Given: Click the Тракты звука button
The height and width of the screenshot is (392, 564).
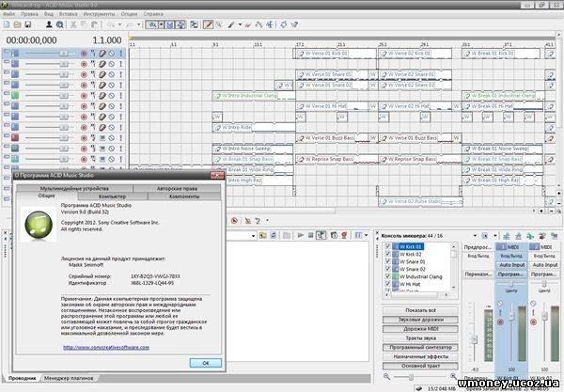Looking at the screenshot, I should click(420, 338).
